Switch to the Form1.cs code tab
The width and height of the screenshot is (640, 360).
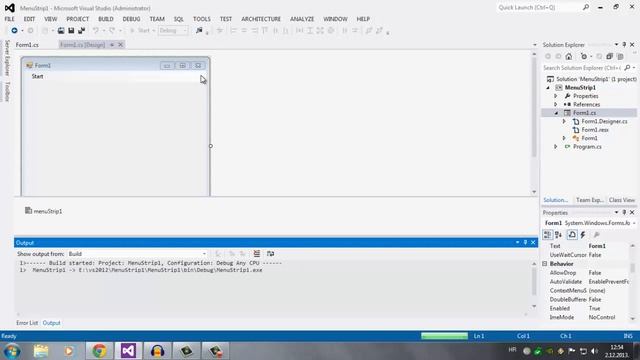pyautogui.click(x=27, y=45)
